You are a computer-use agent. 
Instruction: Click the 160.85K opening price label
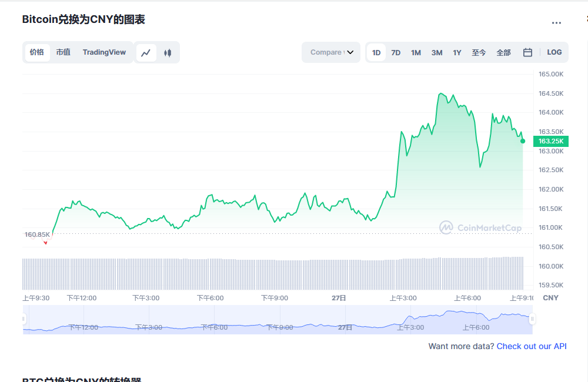[37, 234]
